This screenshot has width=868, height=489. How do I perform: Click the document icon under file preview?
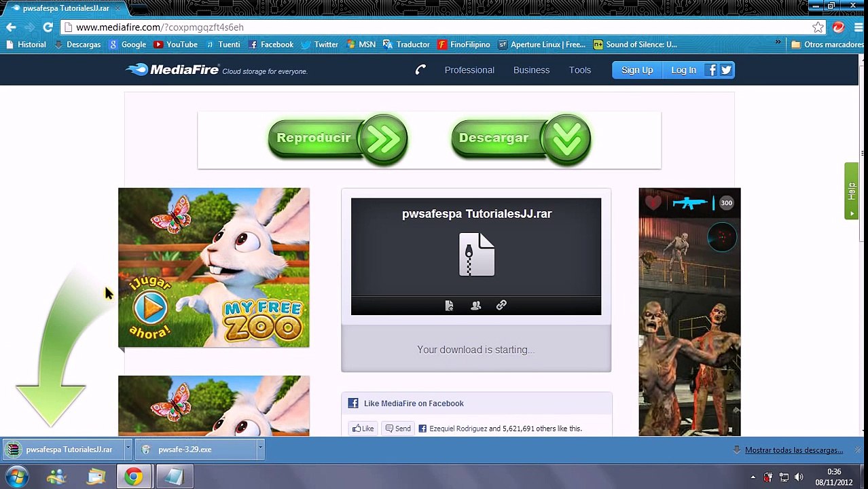click(x=449, y=306)
